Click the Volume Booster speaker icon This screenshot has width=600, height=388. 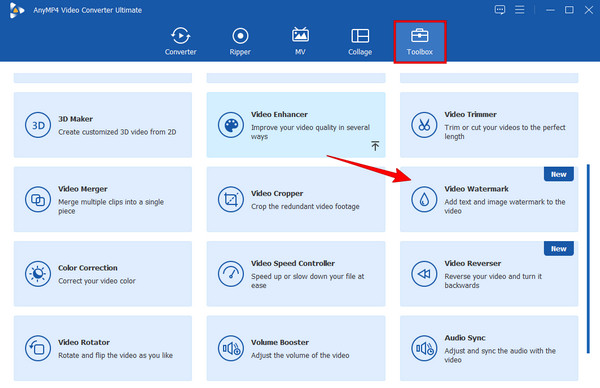point(231,348)
